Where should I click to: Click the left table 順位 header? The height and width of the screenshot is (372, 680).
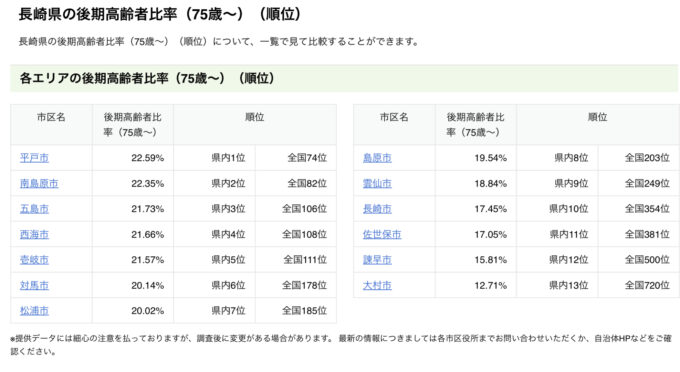[255, 124]
